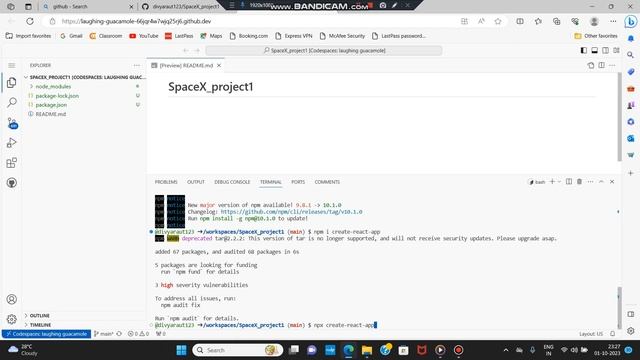Switch to the PROBLEMS panel tab
This screenshot has width=640, height=360.
click(x=166, y=182)
